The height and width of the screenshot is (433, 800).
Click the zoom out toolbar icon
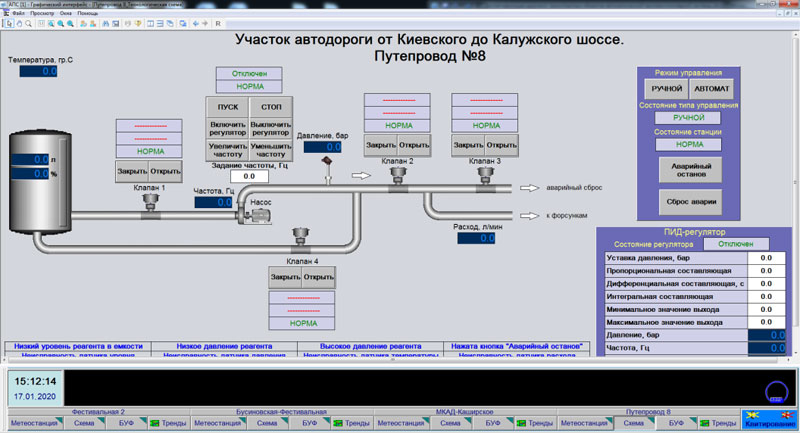tap(70, 23)
